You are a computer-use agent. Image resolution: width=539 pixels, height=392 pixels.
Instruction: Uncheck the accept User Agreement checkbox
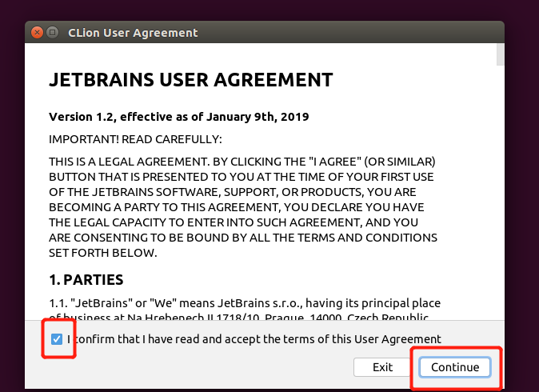click(57, 339)
